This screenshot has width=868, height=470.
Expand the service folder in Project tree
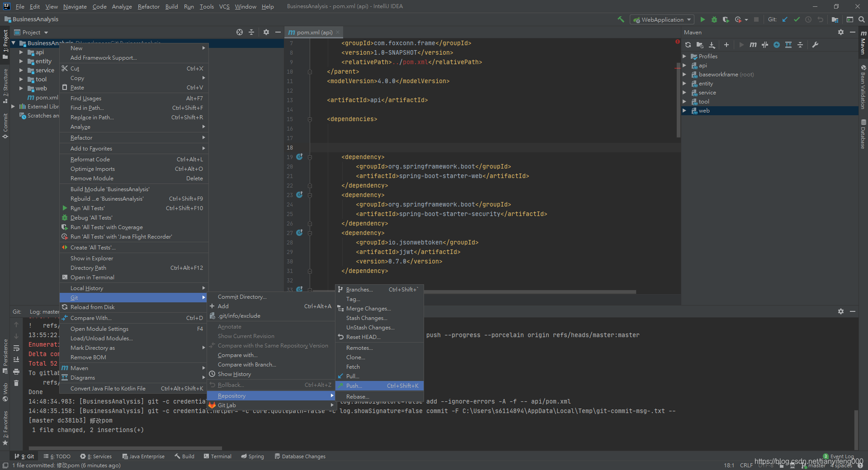[21, 70]
